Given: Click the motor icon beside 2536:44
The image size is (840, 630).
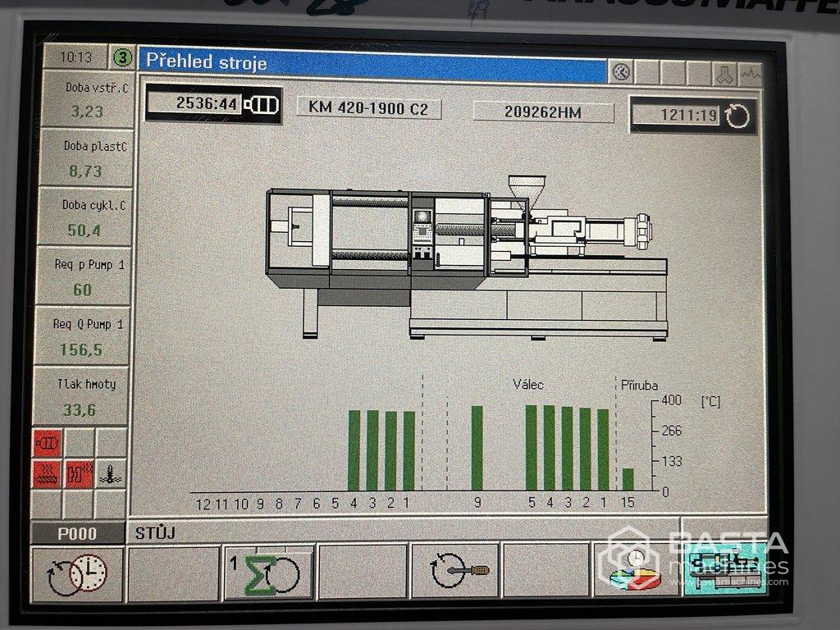Looking at the screenshot, I should [x=261, y=104].
